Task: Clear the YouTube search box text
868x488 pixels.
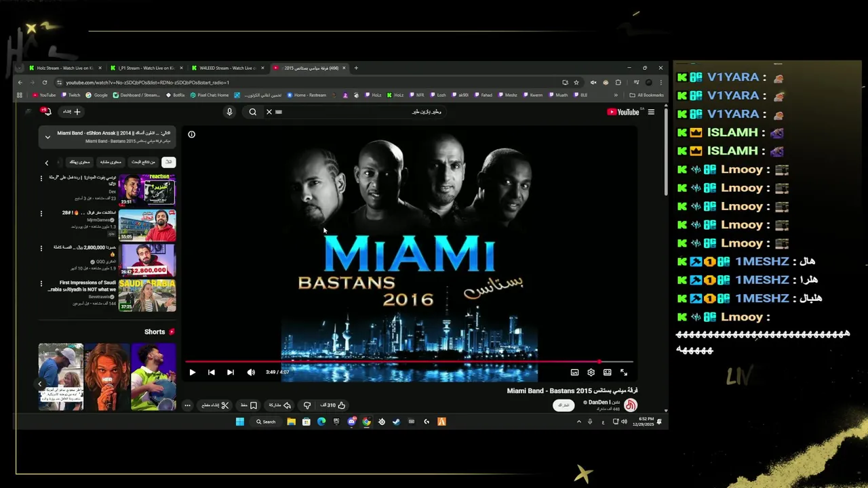Action: pyautogui.click(x=269, y=112)
